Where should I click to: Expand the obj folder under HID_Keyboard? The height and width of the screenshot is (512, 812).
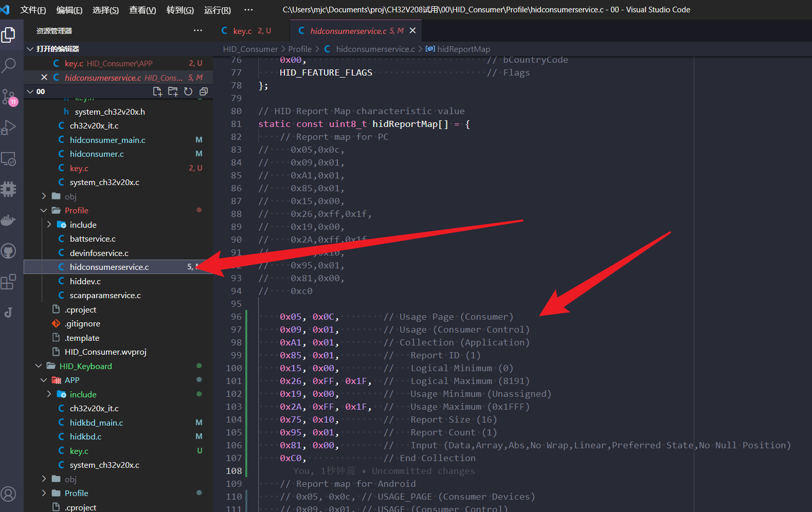[x=44, y=479]
